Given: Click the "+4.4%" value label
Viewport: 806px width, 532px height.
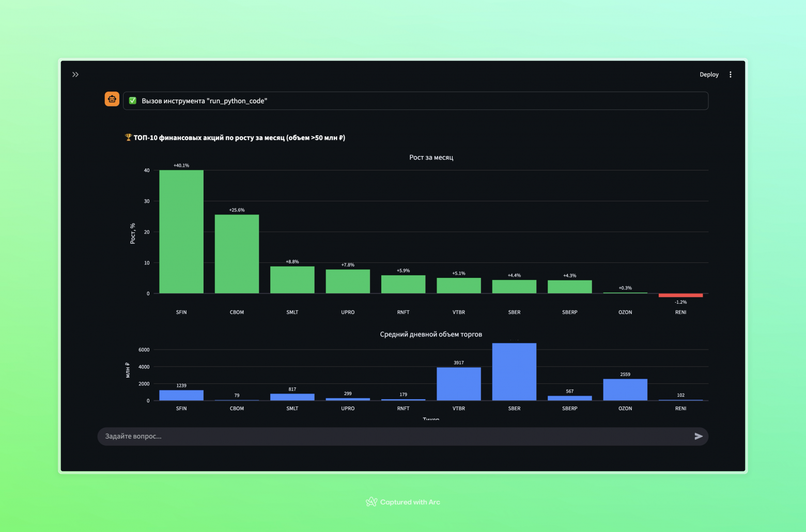Looking at the screenshot, I should tap(514, 275).
